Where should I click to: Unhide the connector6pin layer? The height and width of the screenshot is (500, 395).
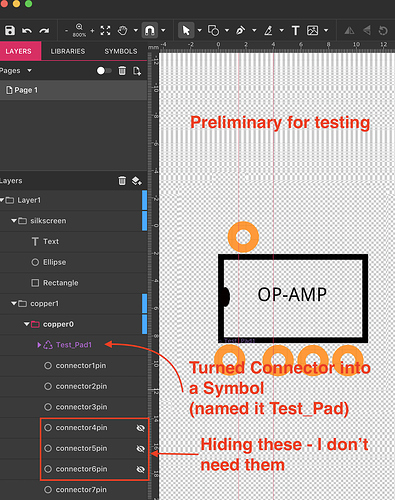click(141, 469)
